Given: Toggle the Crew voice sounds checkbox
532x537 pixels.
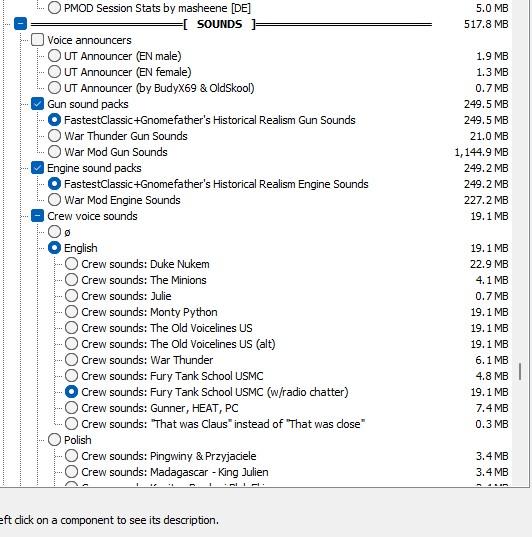Looking at the screenshot, I should 37,216.
